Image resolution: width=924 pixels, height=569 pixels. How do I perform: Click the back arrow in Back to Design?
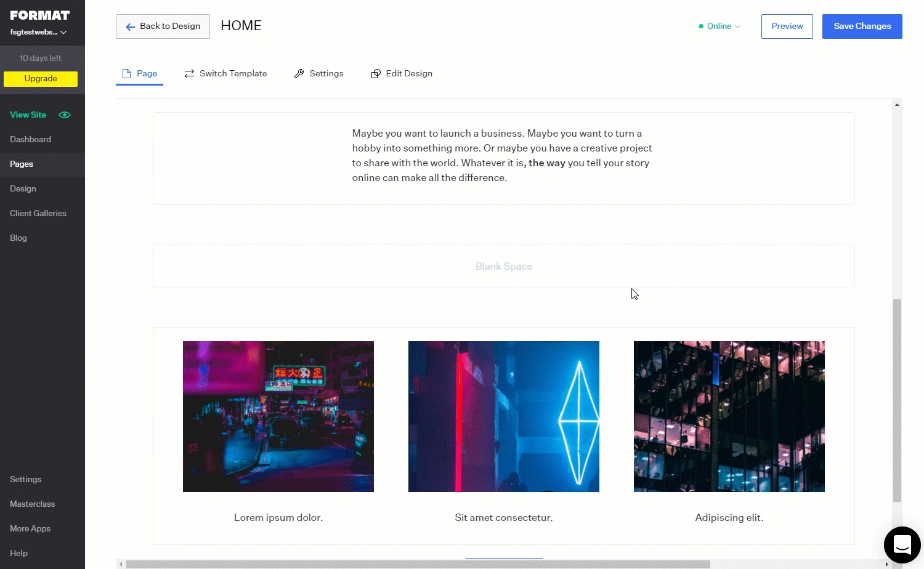pyautogui.click(x=130, y=26)
